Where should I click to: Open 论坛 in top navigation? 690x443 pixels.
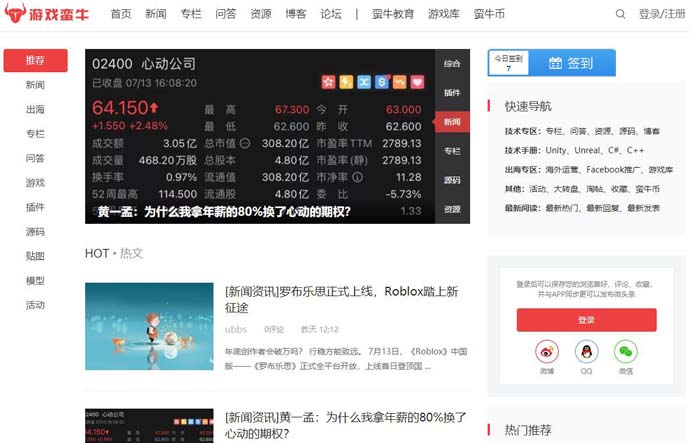point(330,14)
